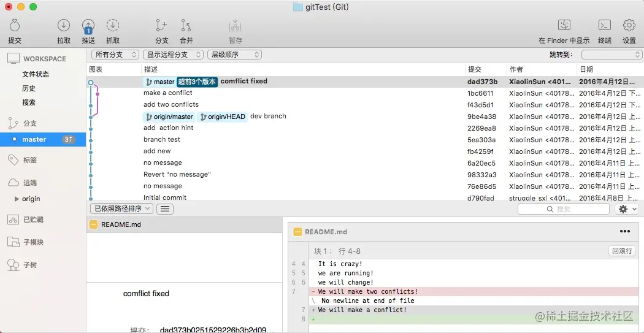Viewport: 644px width, 333px height.
Task: Push commits using the 推送 icon
Action: [x=88, y=26]
